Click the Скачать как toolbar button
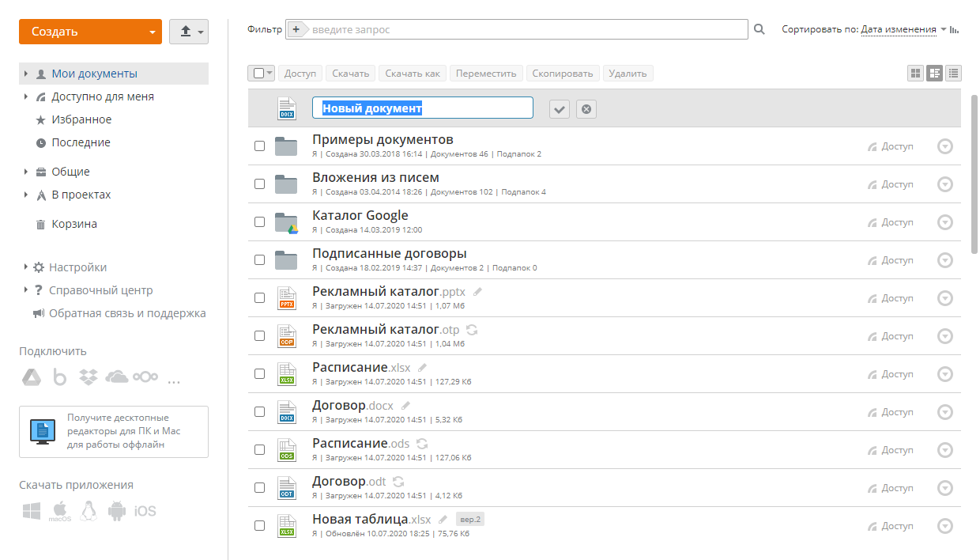 (413, 73)
